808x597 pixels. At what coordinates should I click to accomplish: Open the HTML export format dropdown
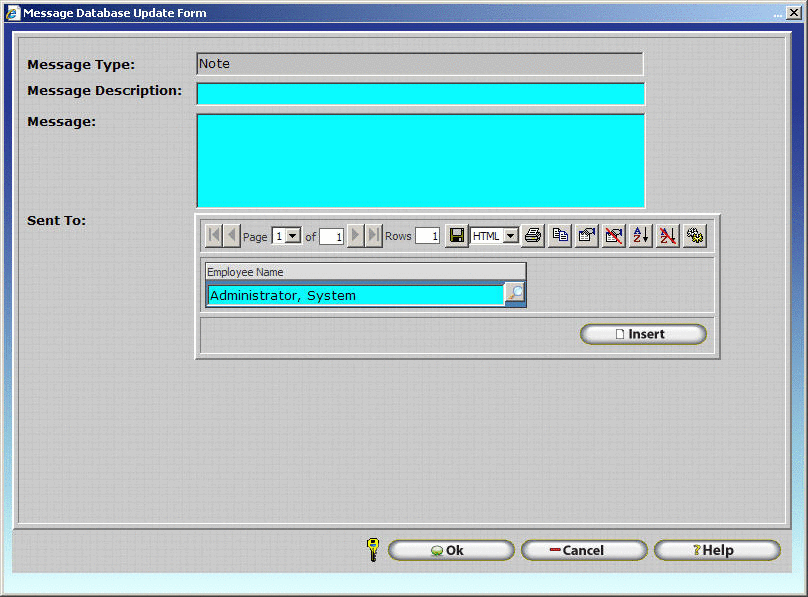[510, 236]
